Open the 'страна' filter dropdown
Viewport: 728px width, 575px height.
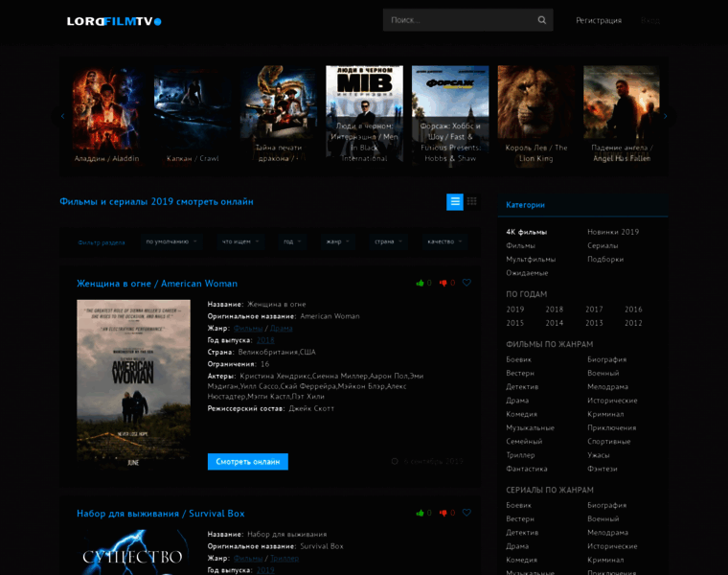[388, 241]
